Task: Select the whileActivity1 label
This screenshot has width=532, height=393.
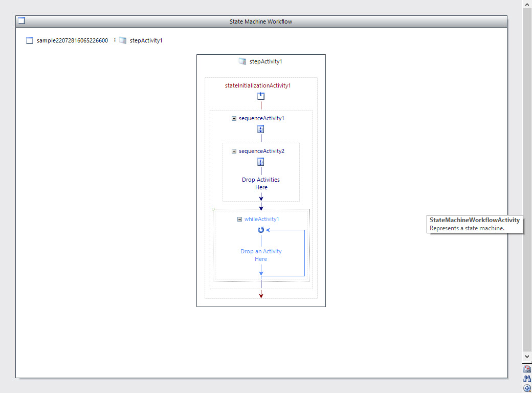Action: (x=261, y=219)
